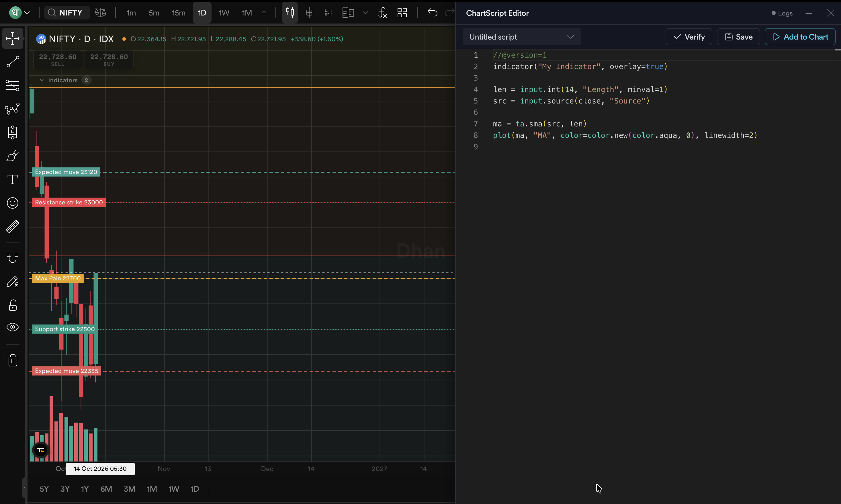The height and width of the screenshot is (504, 841).
Task: Expand more timeframe intervals chevron
Action: coord(264,13)
